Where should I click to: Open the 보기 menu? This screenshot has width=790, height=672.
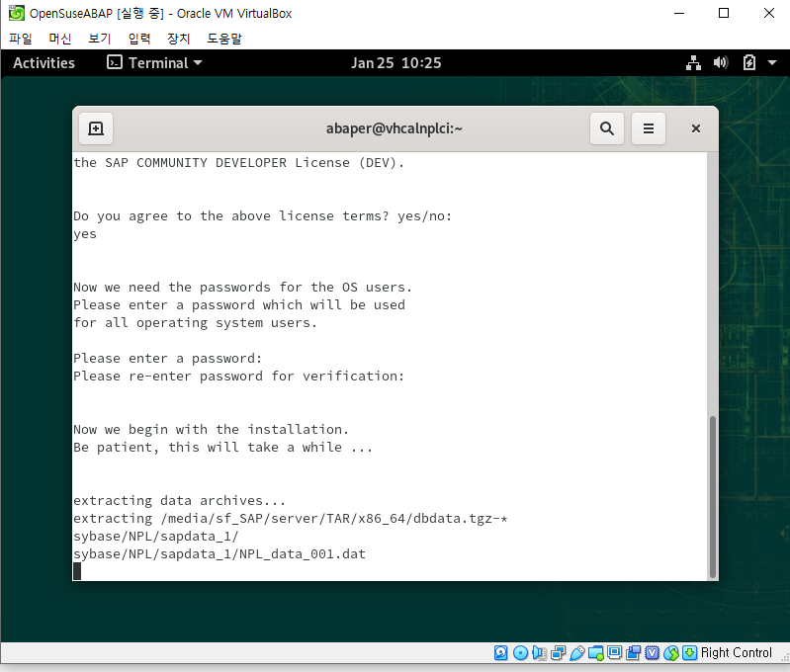pos(99,39)
